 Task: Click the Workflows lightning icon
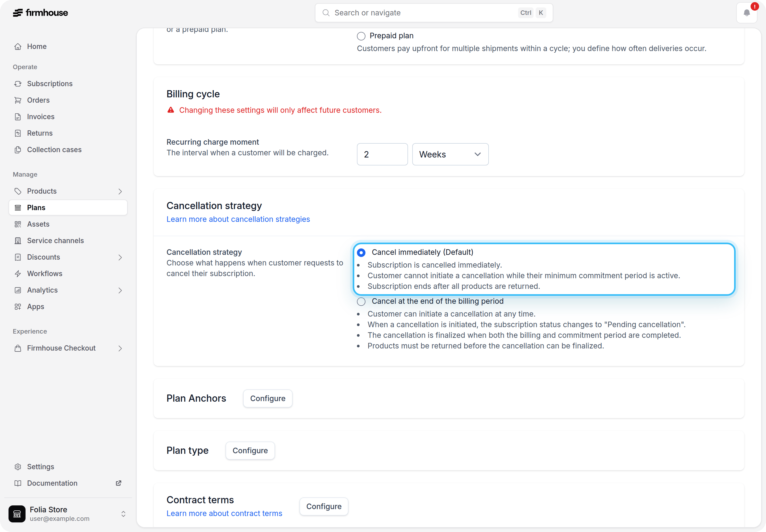point(18,274)
